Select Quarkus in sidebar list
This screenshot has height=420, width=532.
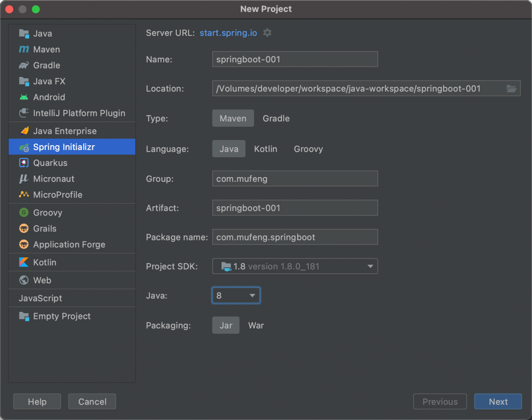(72, 163)
